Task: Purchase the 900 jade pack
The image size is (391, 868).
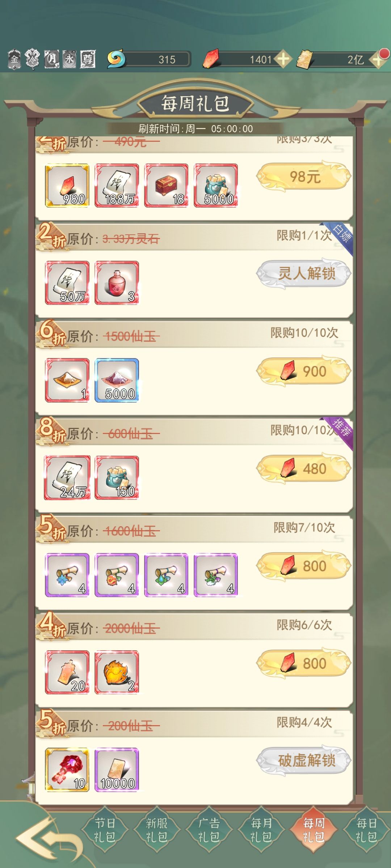Action: click(x=304, y=371)
